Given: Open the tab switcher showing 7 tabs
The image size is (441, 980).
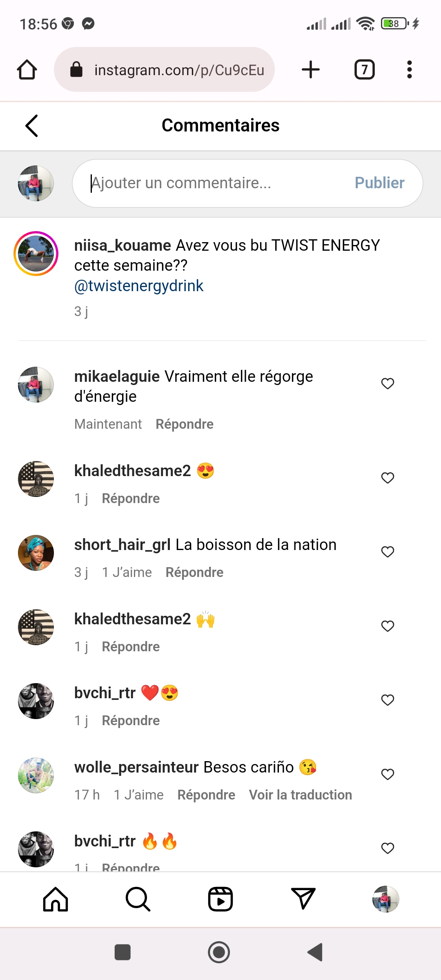Looking at the screenshot, I should 364,69.
